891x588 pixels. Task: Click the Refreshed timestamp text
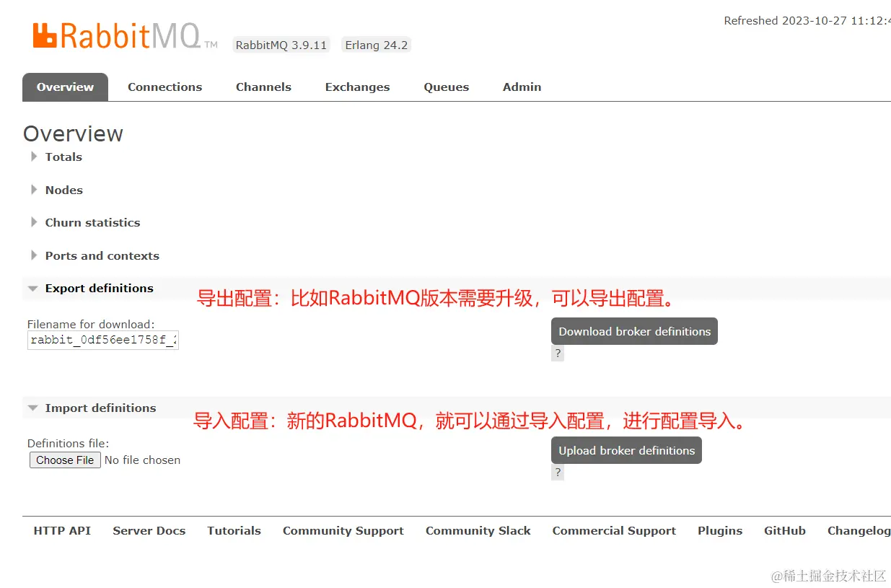[x=807, y=21]
